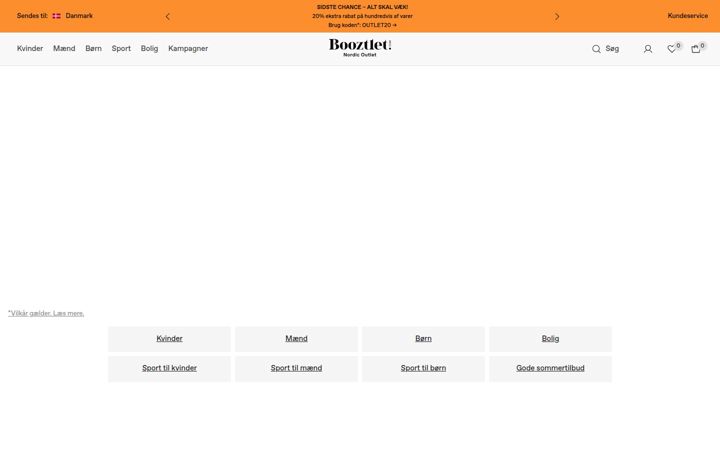Open the Bolig menu in navigation

tap(149, 48)
